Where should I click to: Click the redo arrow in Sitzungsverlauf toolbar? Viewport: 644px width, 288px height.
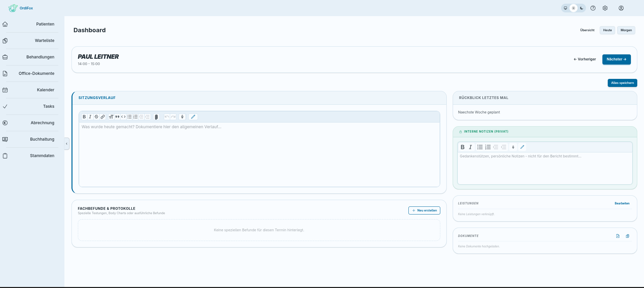click(x=173, y=117)
